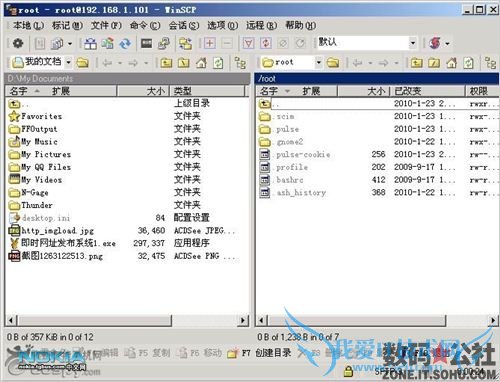500x382 pixels.
Task: Expand the 默认 transfer settings dropdown
Action: pos(413,43)
